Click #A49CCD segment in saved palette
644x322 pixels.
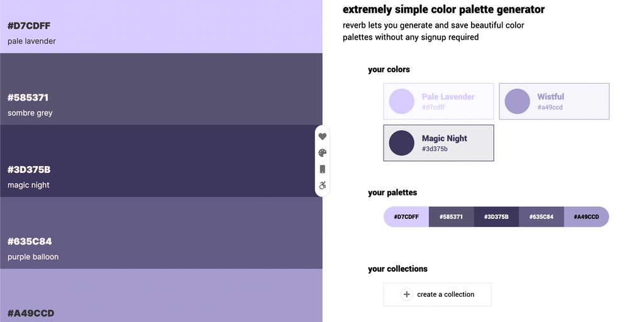point(586,217)
